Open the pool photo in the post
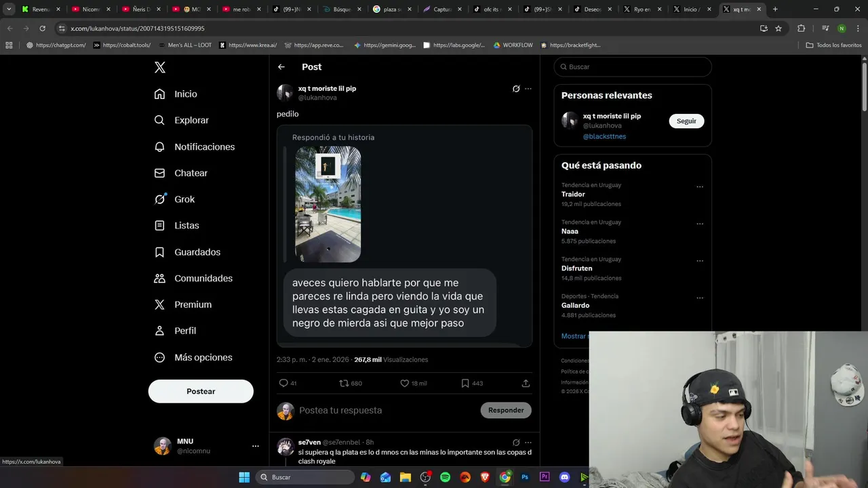Screen dimensions: 868x488 pos(328,204)
